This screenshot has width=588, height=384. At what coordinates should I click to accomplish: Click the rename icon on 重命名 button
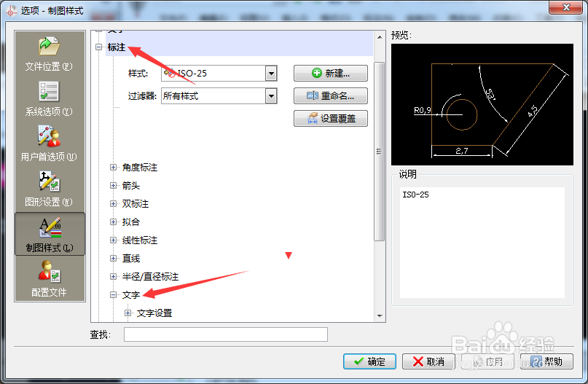click(x=312, y=95)
